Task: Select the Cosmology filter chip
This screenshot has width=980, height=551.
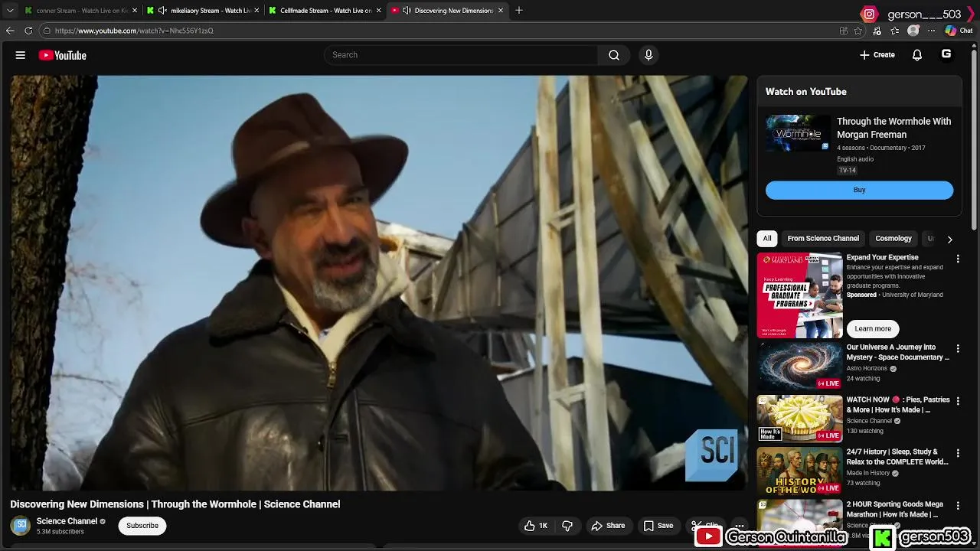Action: pyautogui.click(x=893, y=239)
